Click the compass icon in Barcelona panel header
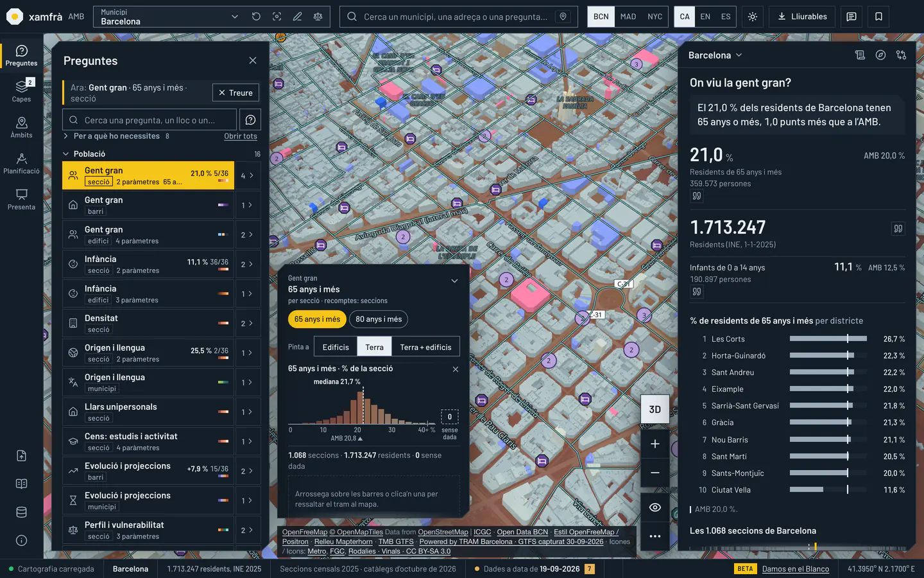The width and height of the screenshot is (924, 578). (x=880, y=55)
